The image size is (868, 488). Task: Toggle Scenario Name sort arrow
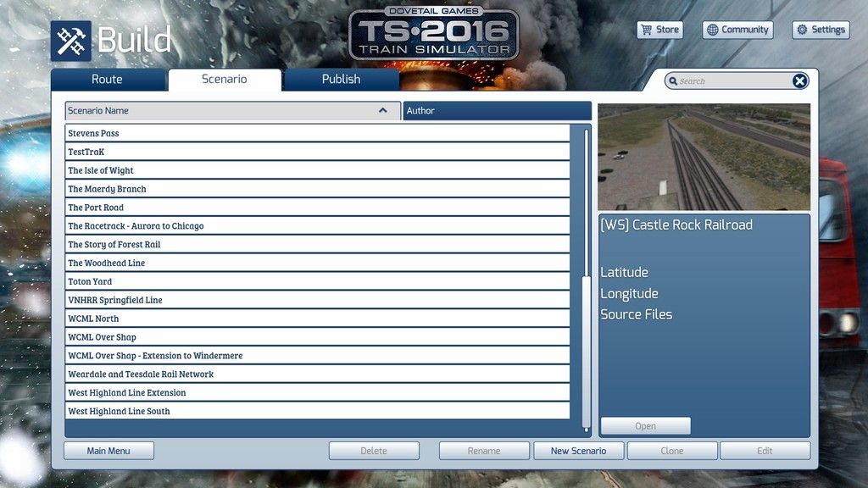(x=382, y=111)
